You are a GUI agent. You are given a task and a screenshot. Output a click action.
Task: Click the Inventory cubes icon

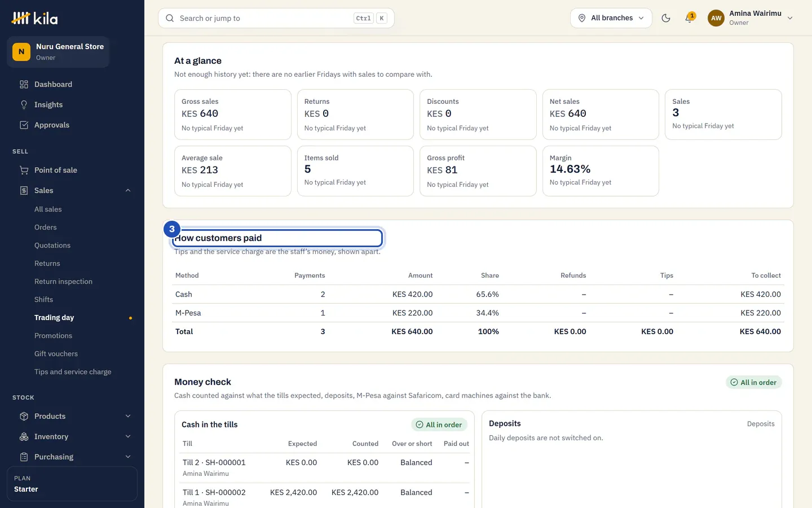[24, 437]
